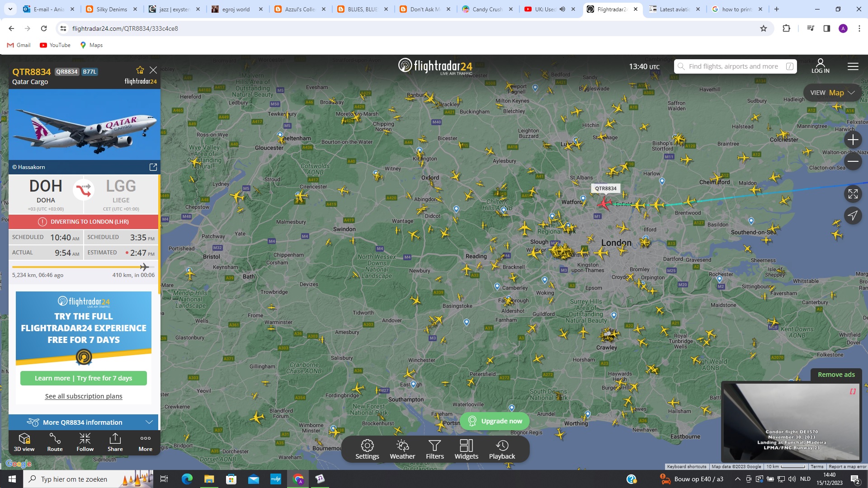The image size is (868, 488).
Task: Toggle fullscreen map view
Action: pos(853,194)
